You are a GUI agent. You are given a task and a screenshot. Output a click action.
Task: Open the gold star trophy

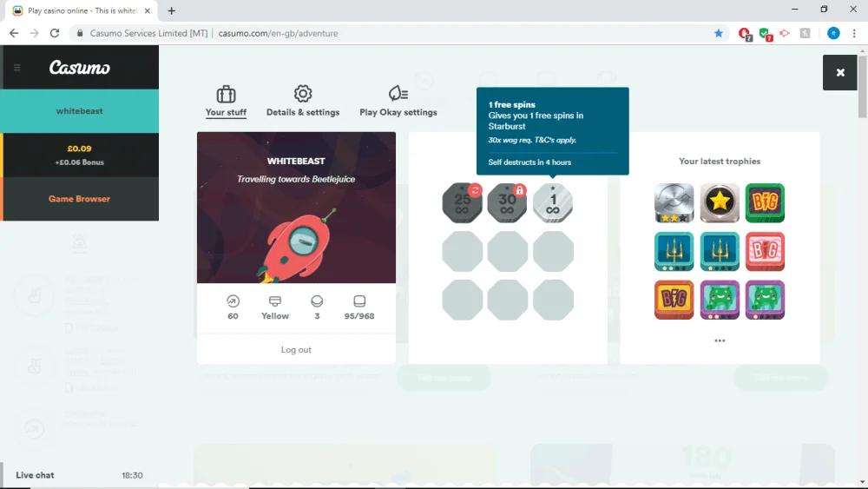click(x=719, y=202)
